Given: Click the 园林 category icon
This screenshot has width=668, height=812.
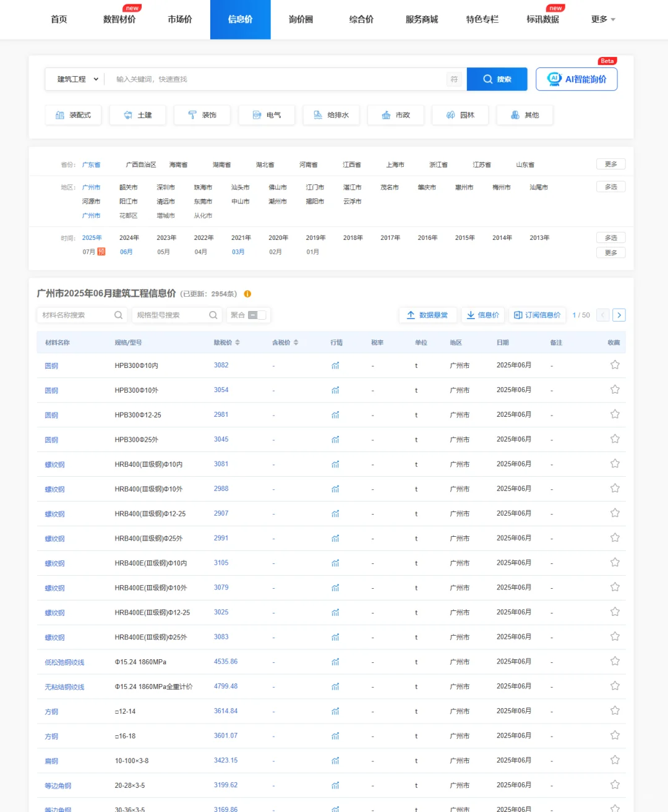Looking at the screenshot, I should (x=450, y=114).
